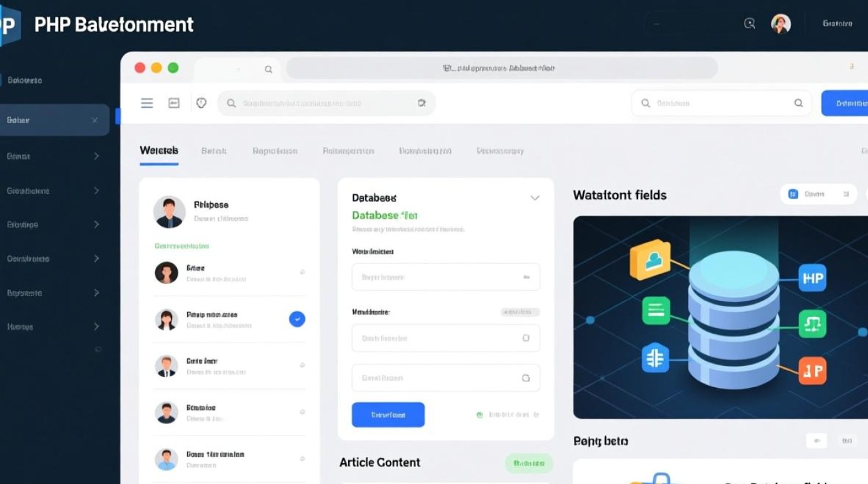Click the browser address bar
The height and width of the screenshot is (484, 868).
[501, 68]
